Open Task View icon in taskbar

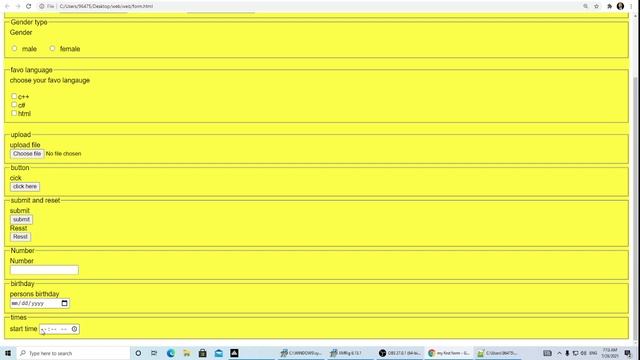coord(154,353)
